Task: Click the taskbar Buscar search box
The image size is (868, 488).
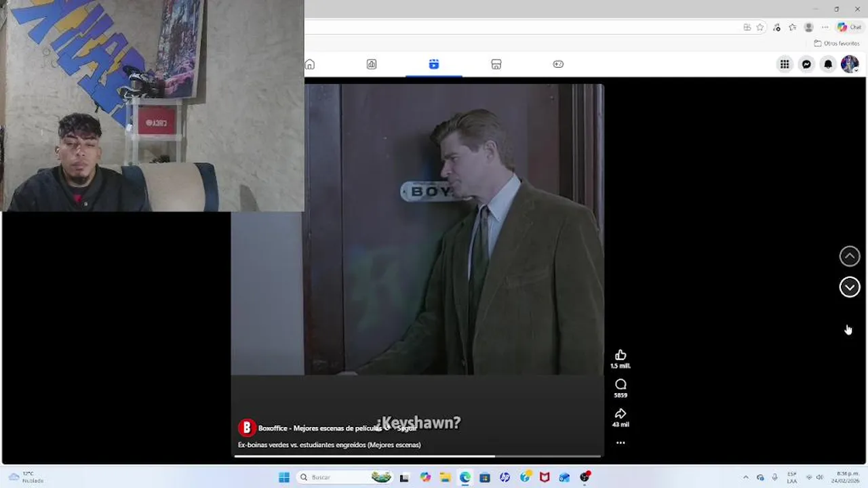Action: [x=346, y=477]
